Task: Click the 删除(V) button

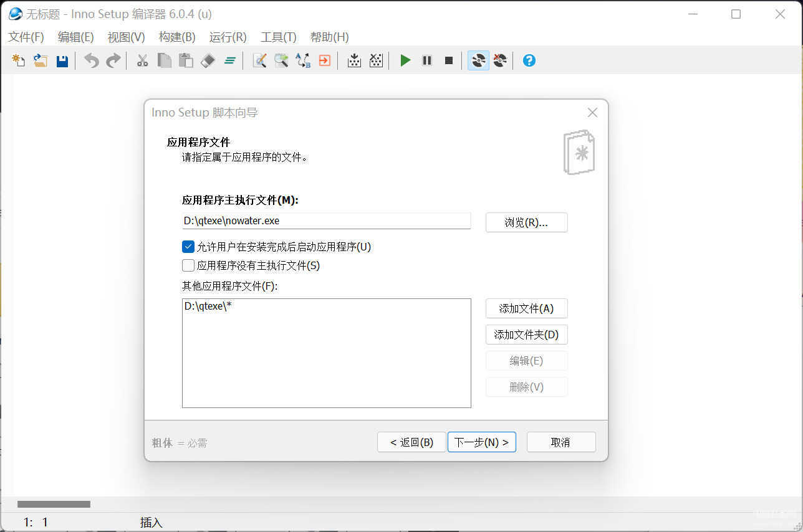Action: pyautogui.click(x=527, y=387)
